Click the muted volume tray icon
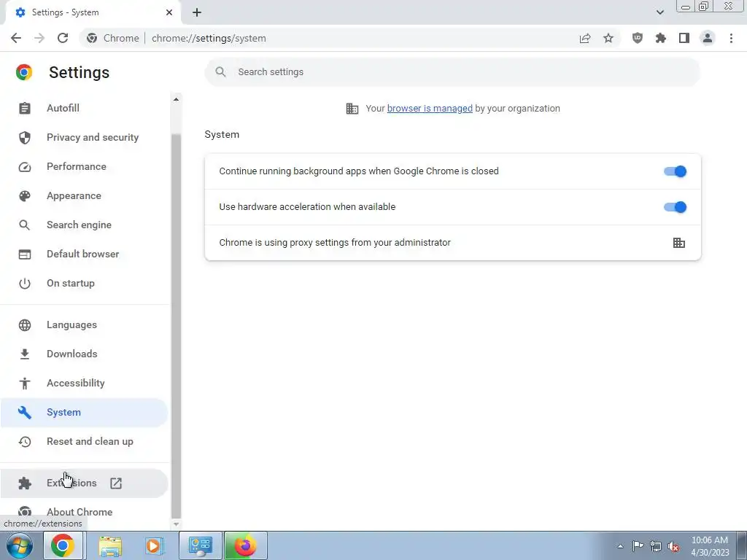This screenshot has height=560, width=747. click(673, 546)
